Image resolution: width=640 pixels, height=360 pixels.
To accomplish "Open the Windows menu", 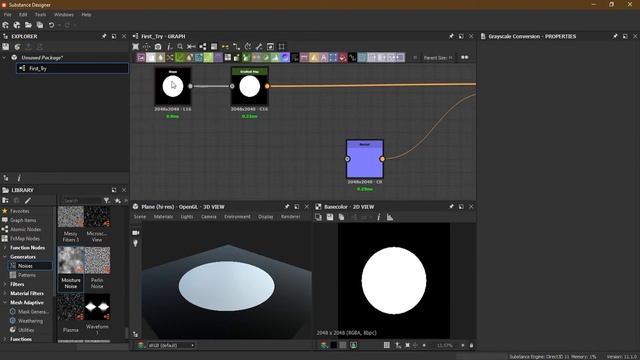I will 64,15.
